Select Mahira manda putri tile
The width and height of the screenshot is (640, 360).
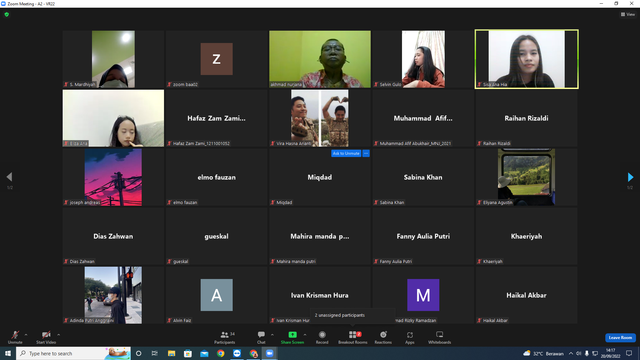point(320,236)
